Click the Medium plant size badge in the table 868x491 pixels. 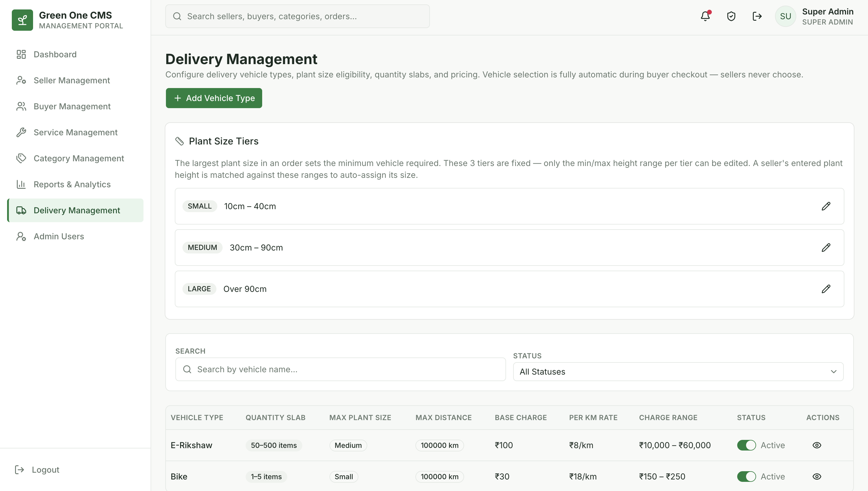348,445
